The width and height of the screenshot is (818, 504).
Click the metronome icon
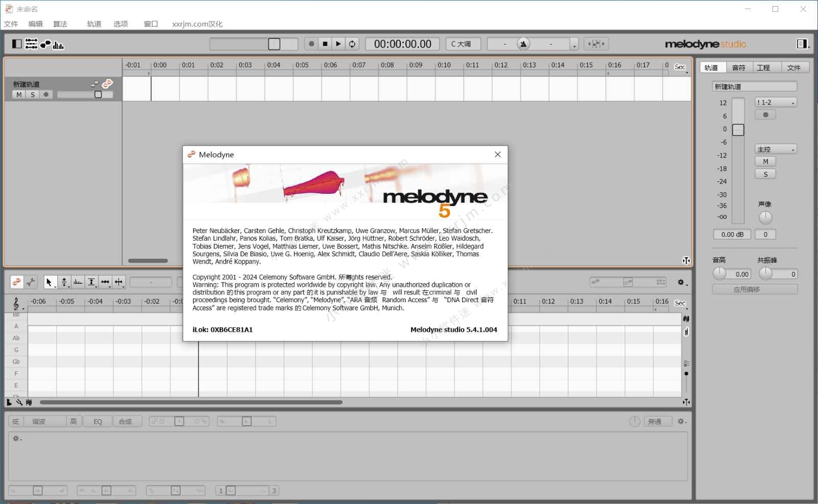coord(523,44)
